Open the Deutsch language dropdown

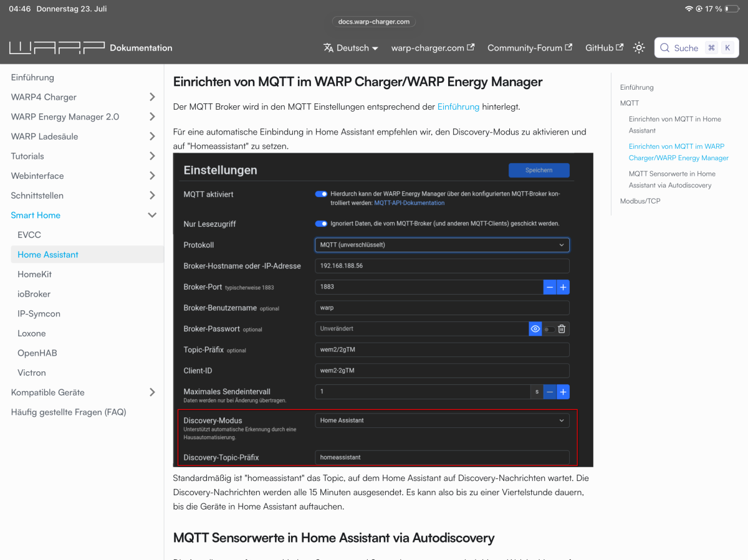350,47
